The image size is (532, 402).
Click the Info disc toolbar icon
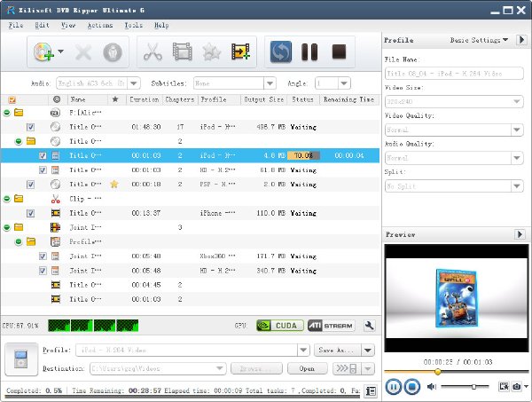pyautogui.click(x=113, y=52)
